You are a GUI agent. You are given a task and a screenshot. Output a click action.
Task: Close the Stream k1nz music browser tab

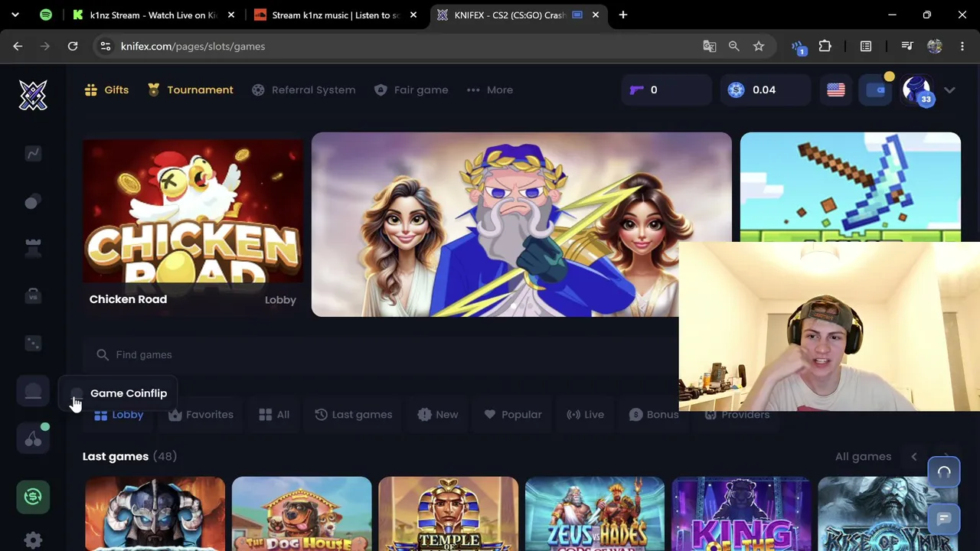[x=413, y=15]
